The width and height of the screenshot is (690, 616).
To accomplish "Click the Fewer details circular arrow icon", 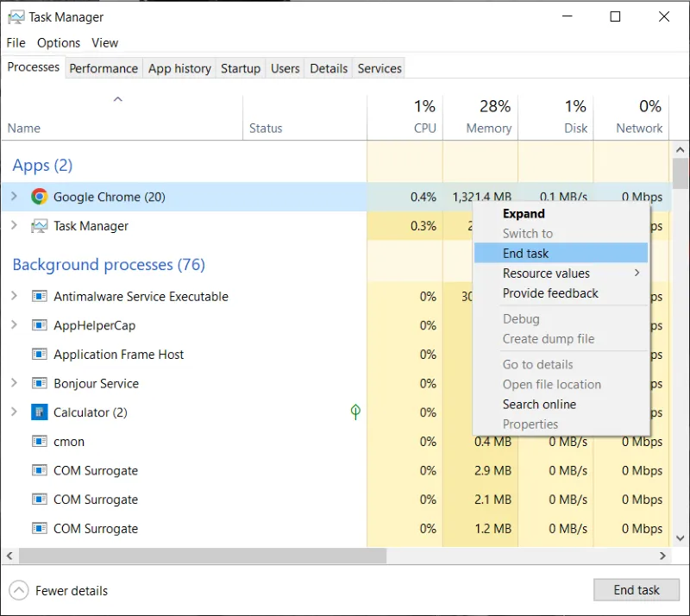I will coord(18,590).
